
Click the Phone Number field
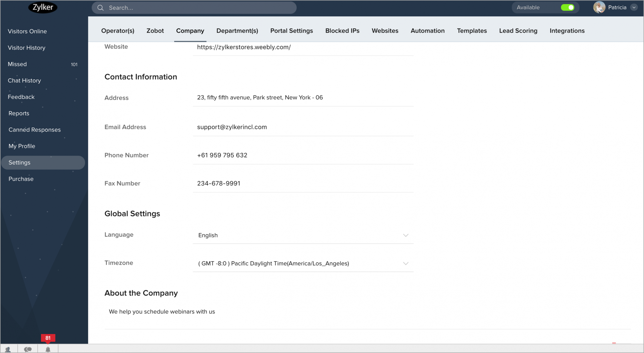coord(303,155)
